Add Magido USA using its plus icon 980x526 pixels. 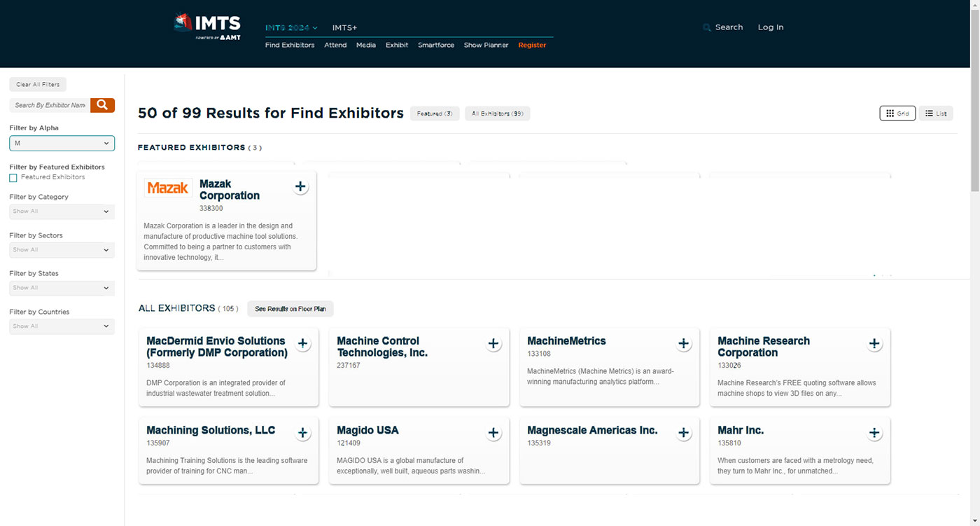(493, 433)
